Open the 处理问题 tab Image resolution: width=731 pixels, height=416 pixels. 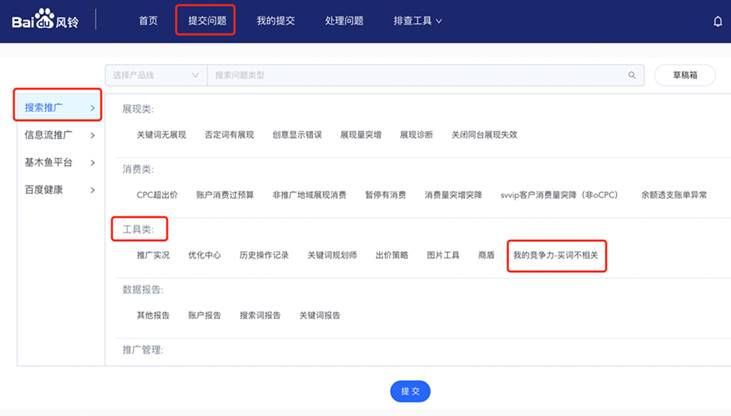344,21
